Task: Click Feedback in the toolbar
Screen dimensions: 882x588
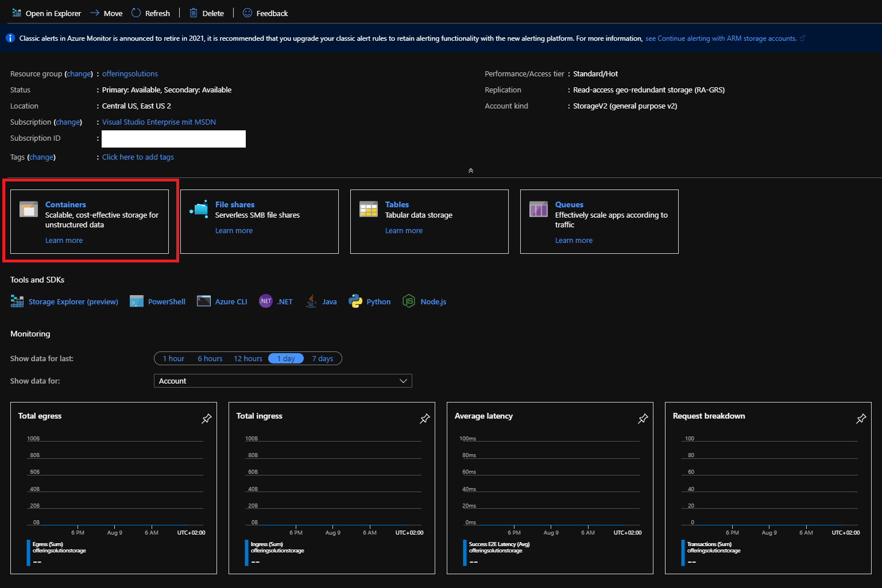Action: point(265,13)
